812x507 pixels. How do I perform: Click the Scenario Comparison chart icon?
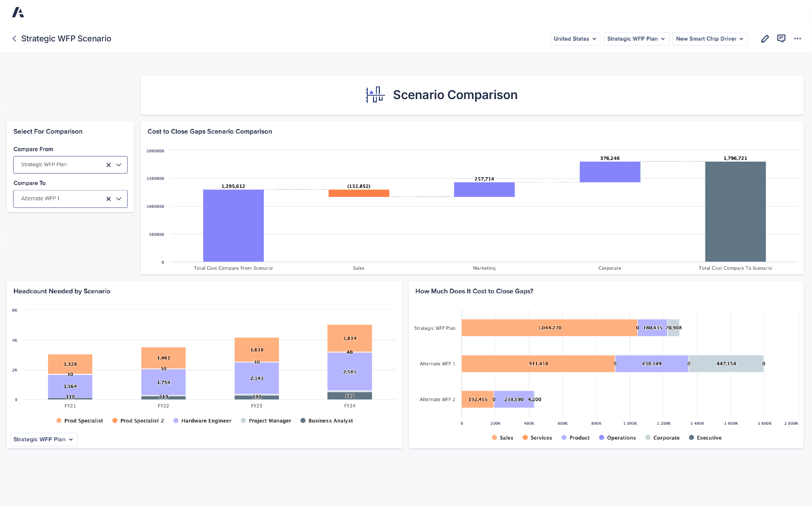point(375,95)
